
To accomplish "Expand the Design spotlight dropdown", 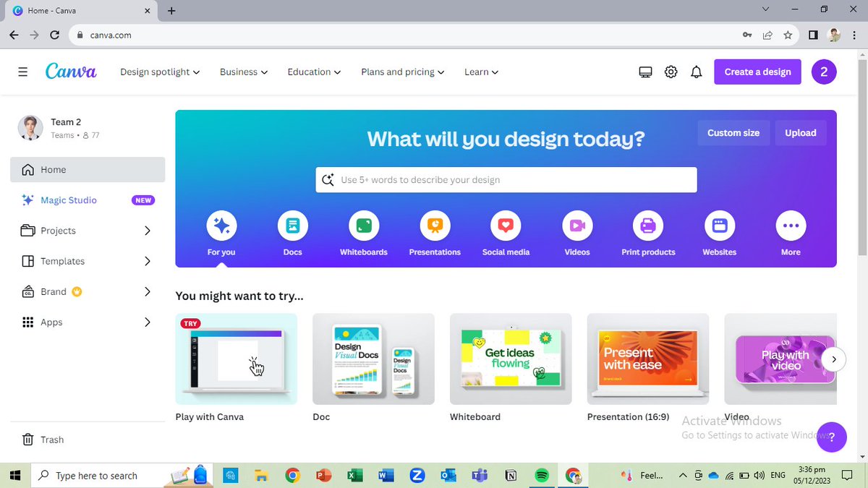I will [x=160, y=72].
